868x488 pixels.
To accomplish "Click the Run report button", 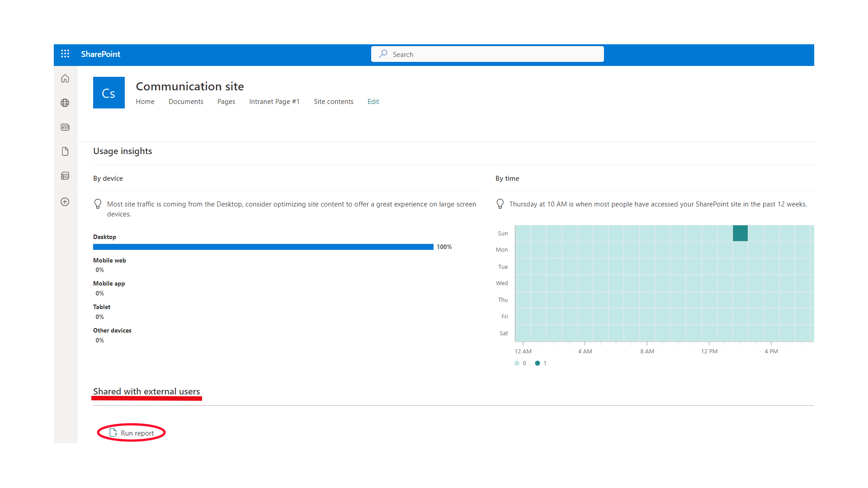I will (x=132, y=433).
